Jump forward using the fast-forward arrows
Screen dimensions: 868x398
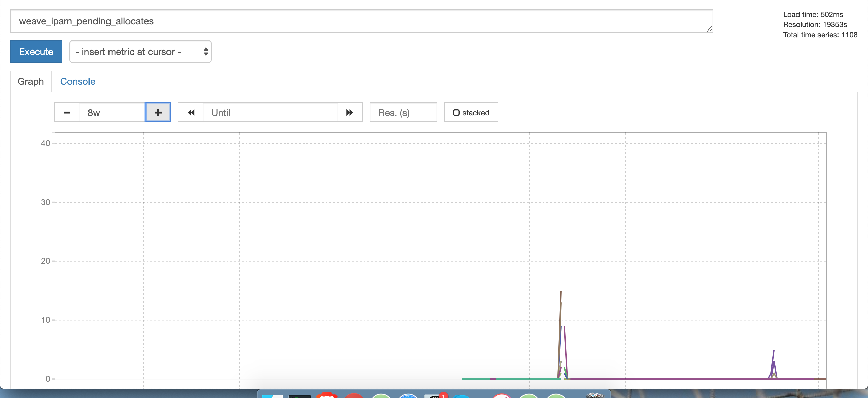[x=349, y=112]
